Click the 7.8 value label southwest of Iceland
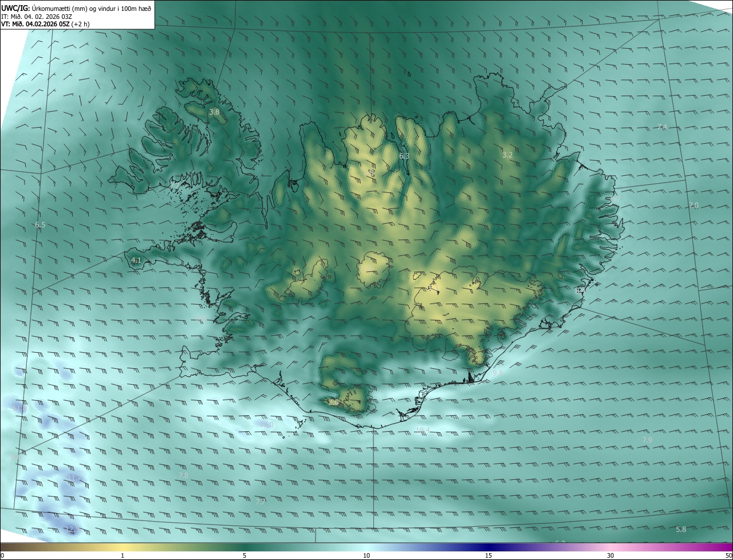 (x=183, y=475)
